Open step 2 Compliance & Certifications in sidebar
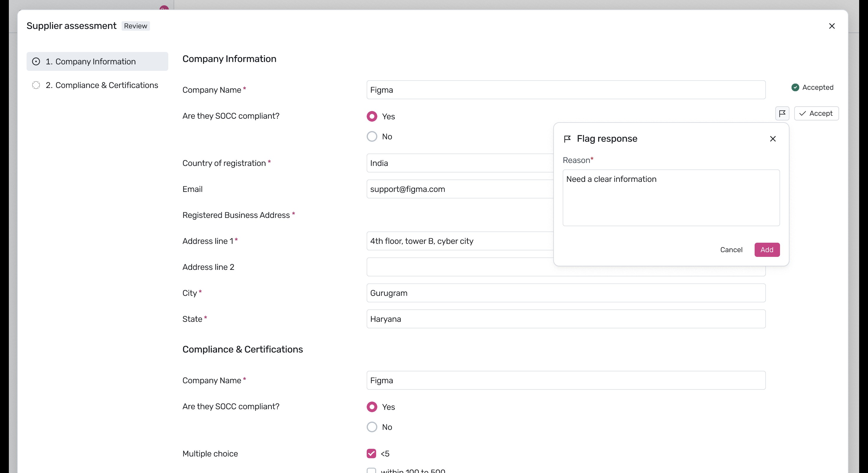The image size is (868, 473). click(97, 85)
